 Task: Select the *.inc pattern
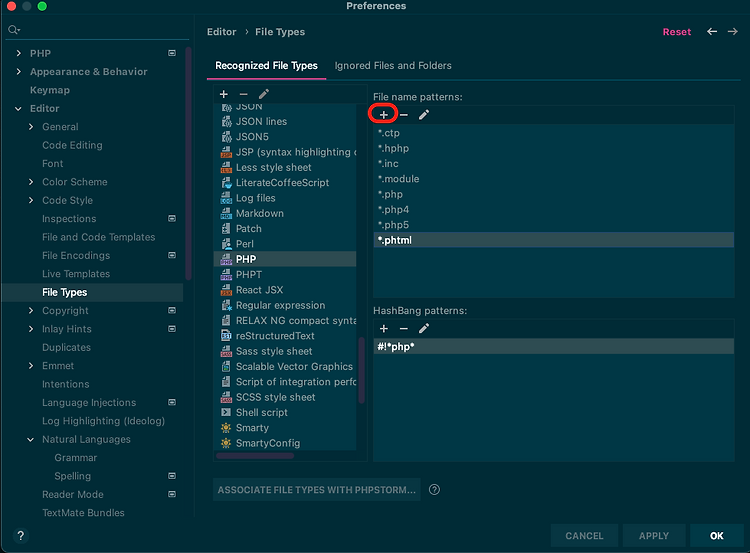tap(553, 164)
